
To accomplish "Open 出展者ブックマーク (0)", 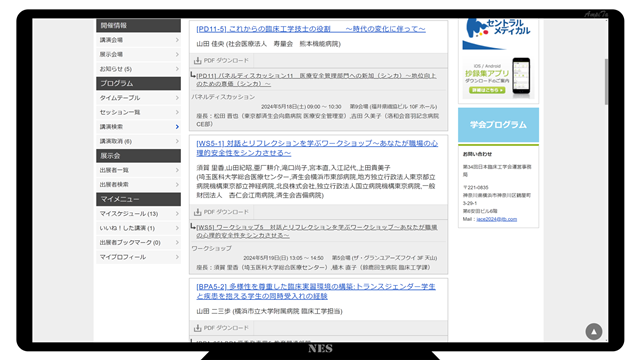I will 138,242.
